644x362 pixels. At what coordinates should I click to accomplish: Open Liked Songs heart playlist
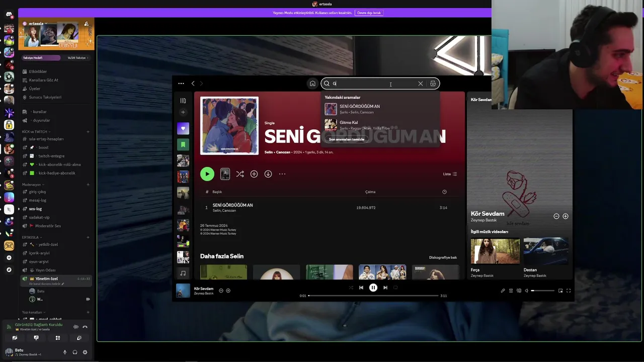click(183, 128)
